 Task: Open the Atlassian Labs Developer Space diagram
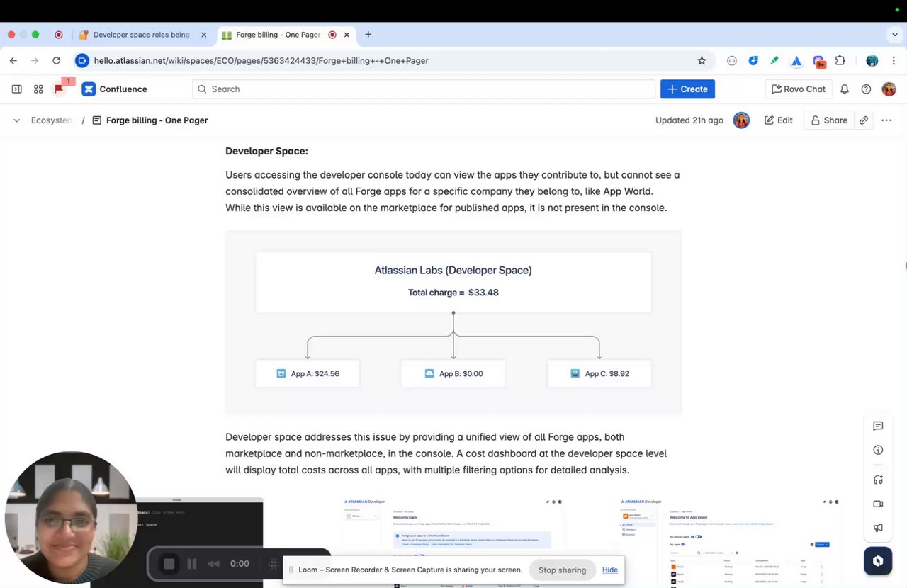453,323
